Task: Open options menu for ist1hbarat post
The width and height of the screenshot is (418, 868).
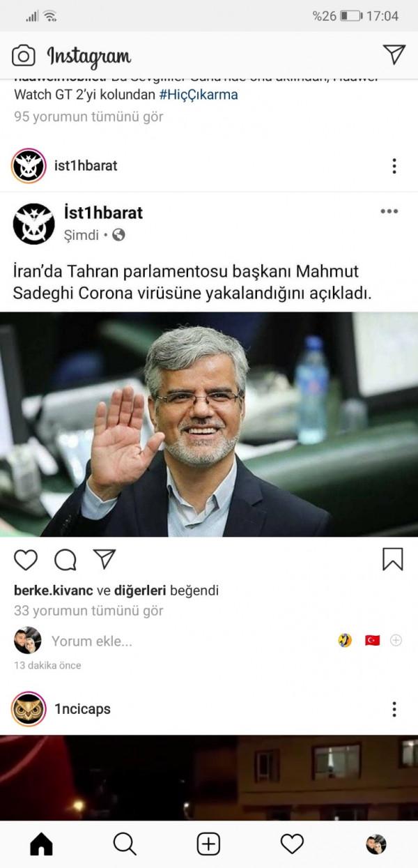Action: point(394,166)
